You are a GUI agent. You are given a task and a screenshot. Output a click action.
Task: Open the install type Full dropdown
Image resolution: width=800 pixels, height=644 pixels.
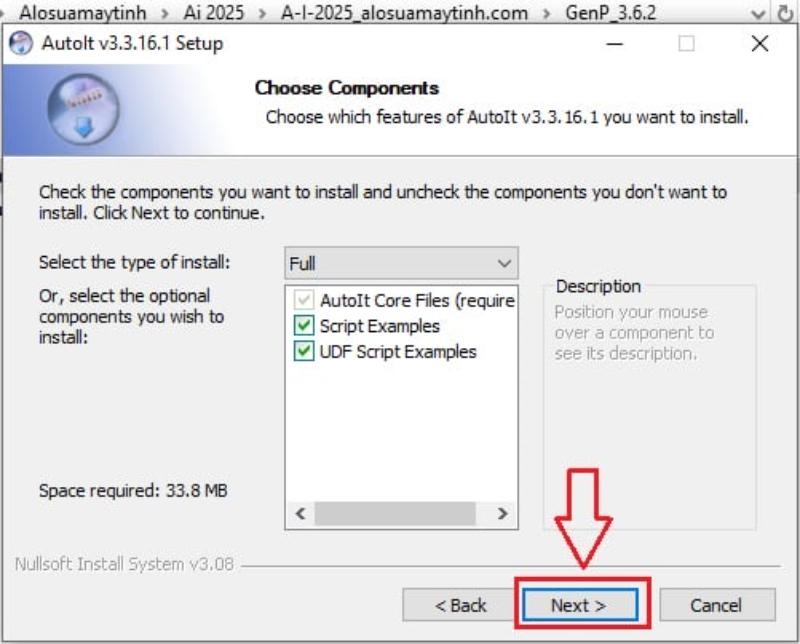(402, 263)
